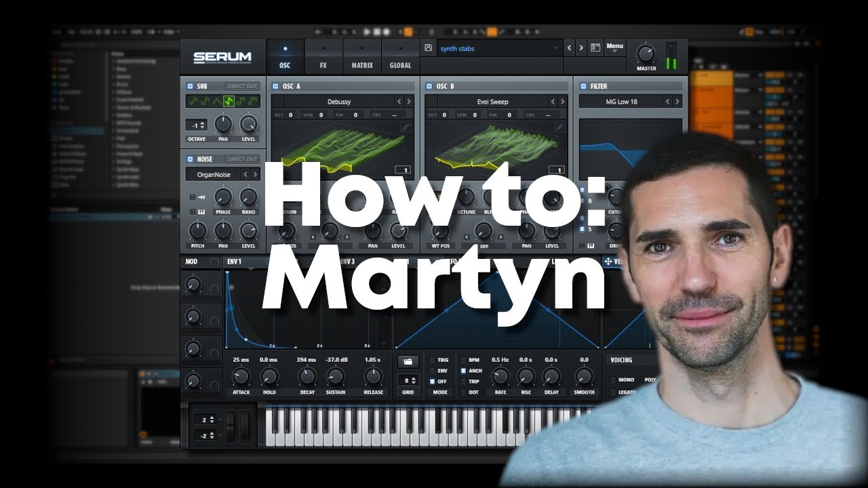868x488 pixels.
Task: Enable LEGATO voicing
Action: [613, 392]
